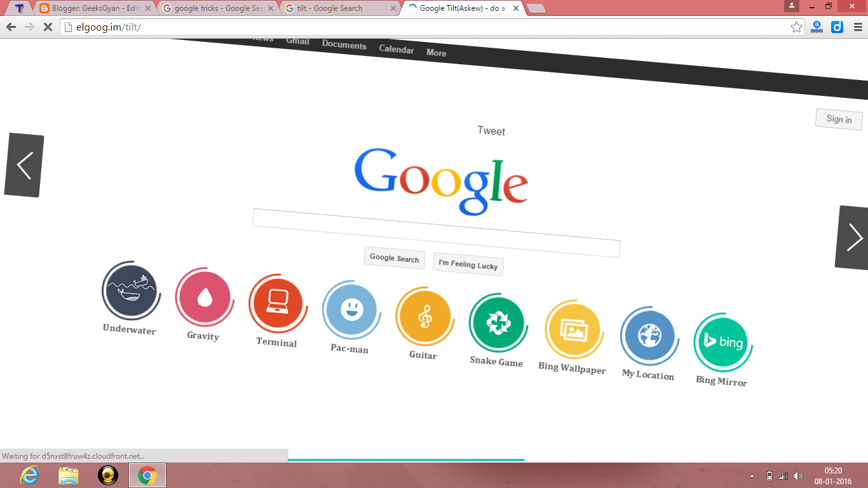The height and width of the screenshot is (488, 868).
Task: Open the volume control in system tray
Action: [x=798, y=476]
